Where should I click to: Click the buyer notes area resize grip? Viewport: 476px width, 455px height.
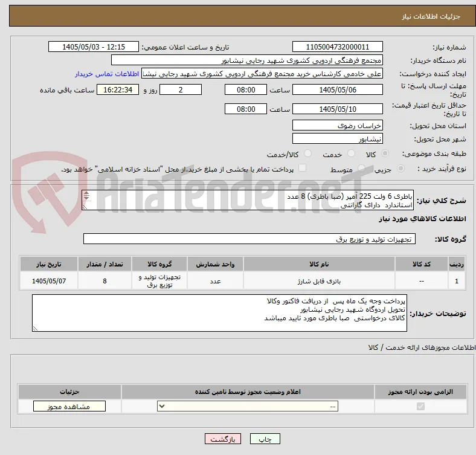pyautogui.click(x=35, y=328)
